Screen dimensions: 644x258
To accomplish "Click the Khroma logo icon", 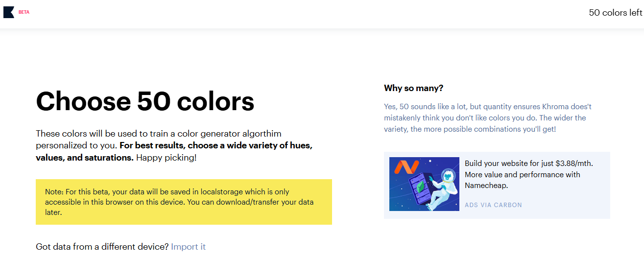I will [x=9, y=12].
